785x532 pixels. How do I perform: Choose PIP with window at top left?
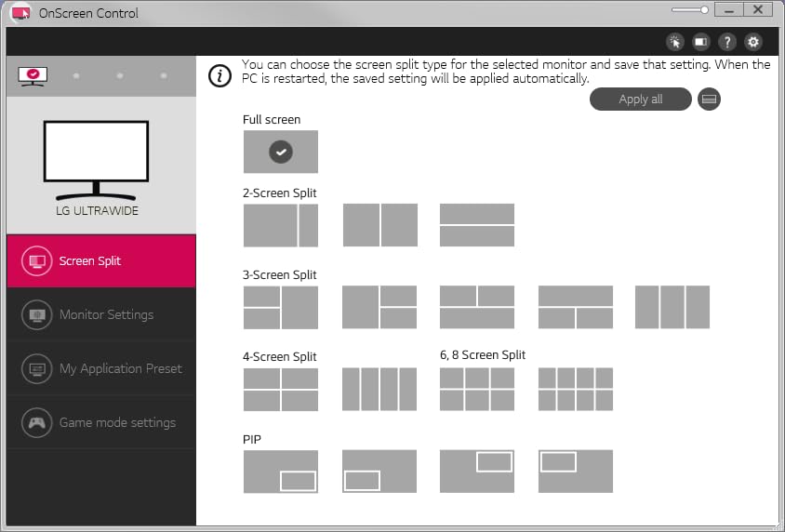[576, 472]
